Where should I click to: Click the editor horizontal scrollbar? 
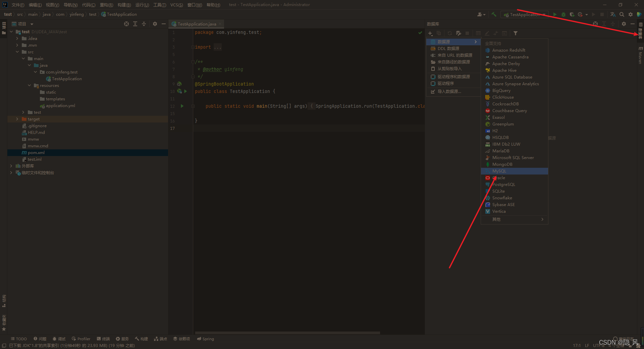(287, 333)
